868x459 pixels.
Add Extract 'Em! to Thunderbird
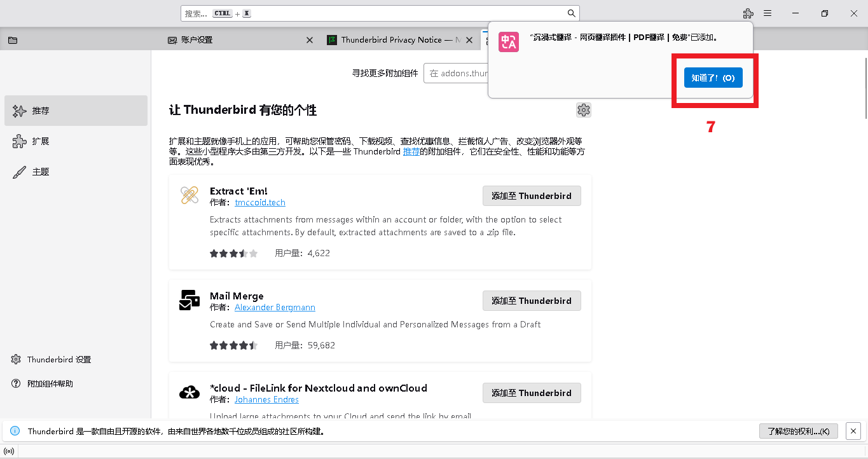pyautogui.click(x=532, y=196)
